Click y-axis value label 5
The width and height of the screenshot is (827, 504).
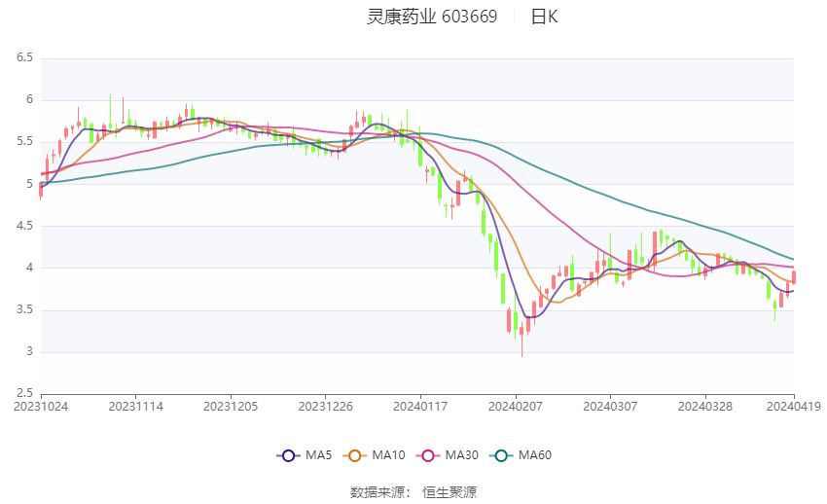(x=29, y=184)
